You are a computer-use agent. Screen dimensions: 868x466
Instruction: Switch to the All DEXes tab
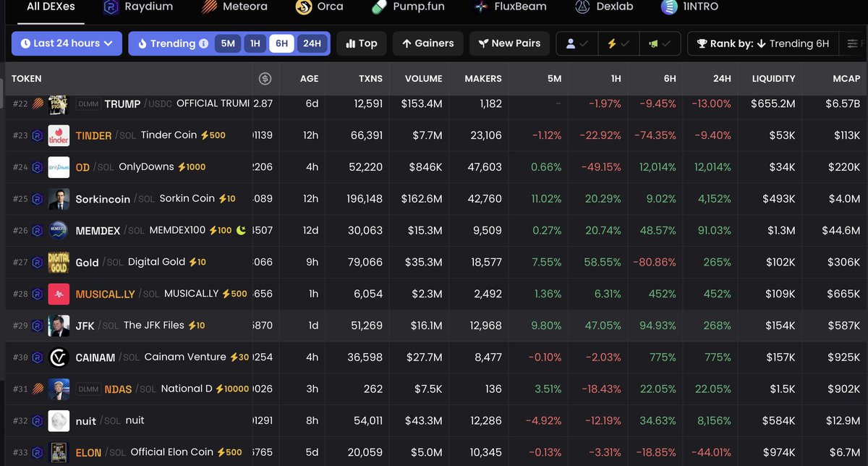[50, 7]
